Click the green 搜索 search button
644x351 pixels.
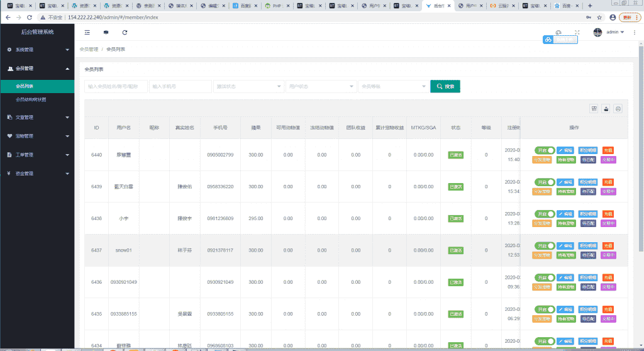(445, 86)
